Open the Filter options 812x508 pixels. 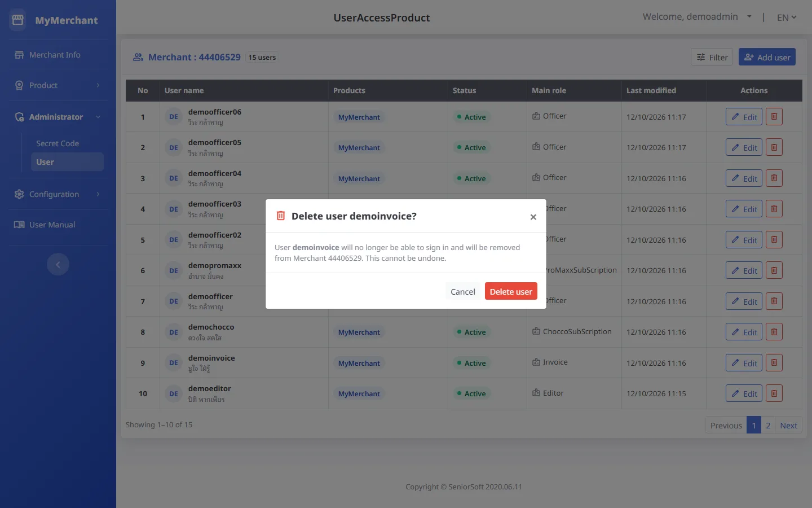point(712,57)
